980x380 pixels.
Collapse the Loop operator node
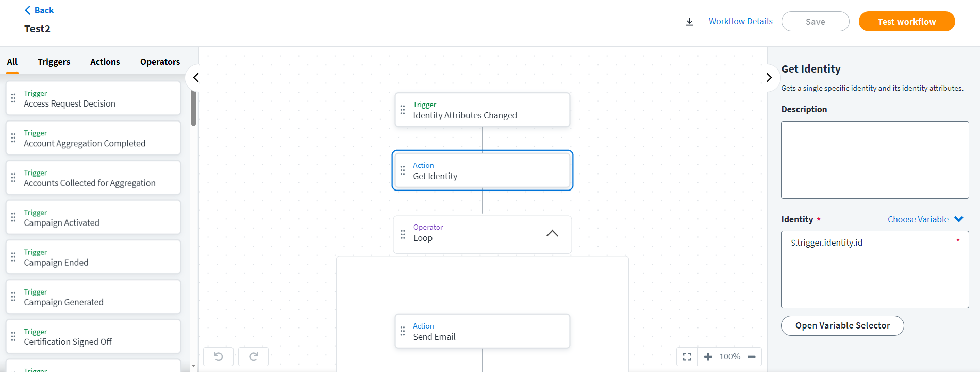(552, 233)
